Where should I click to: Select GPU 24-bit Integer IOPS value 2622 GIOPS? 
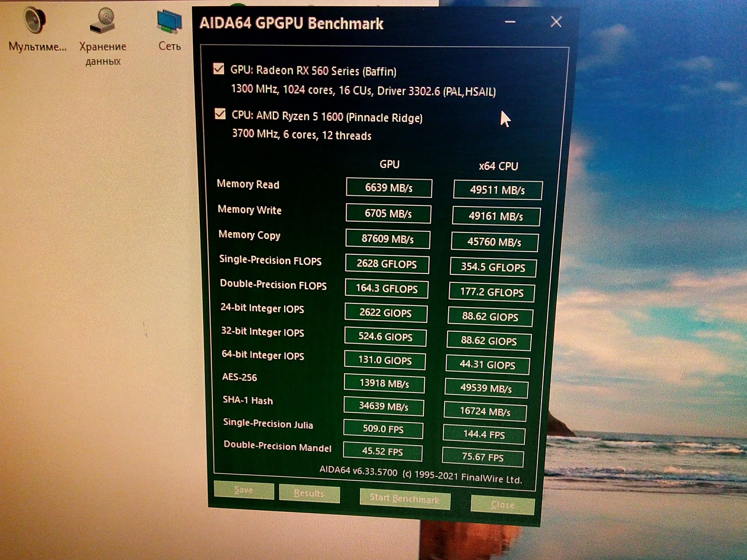click(386, 313)
